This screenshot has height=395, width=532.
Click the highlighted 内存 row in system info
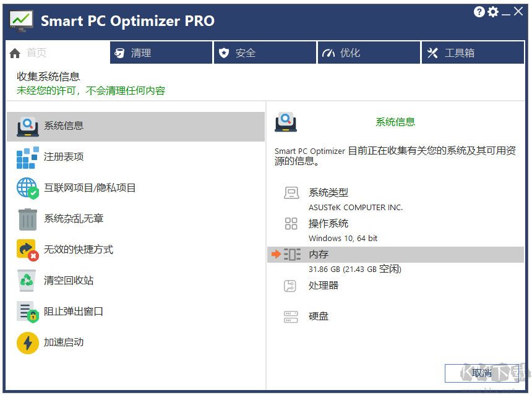(x=396, y=254)
